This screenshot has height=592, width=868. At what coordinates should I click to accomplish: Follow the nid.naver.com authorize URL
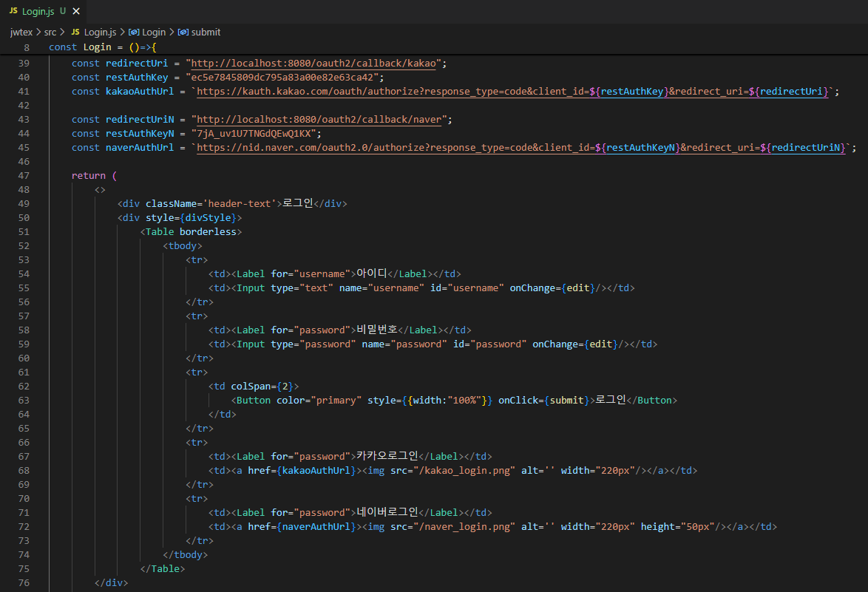521,148
